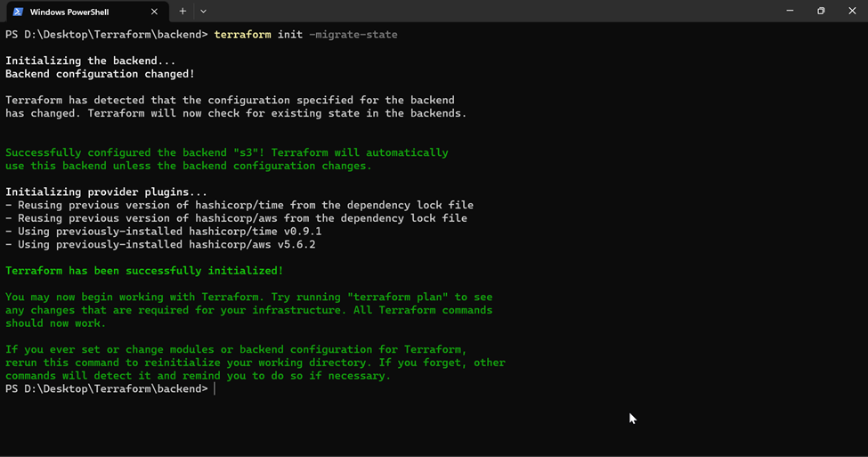Click "Terraform has been successfully initialized!" line
The height and width of the screenshot is (457, 868).
pyautogui.click(x=144, y=271)
